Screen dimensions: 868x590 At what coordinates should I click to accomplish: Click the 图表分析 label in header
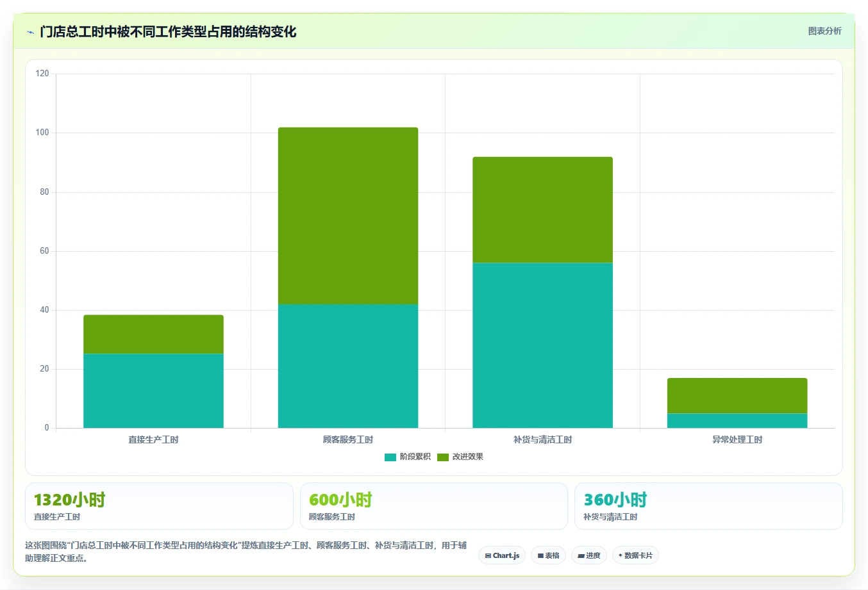tap(824, 31)
